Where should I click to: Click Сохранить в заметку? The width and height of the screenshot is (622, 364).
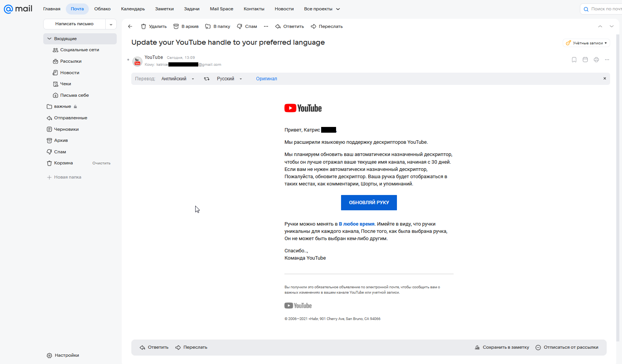(x=502, y=347)
